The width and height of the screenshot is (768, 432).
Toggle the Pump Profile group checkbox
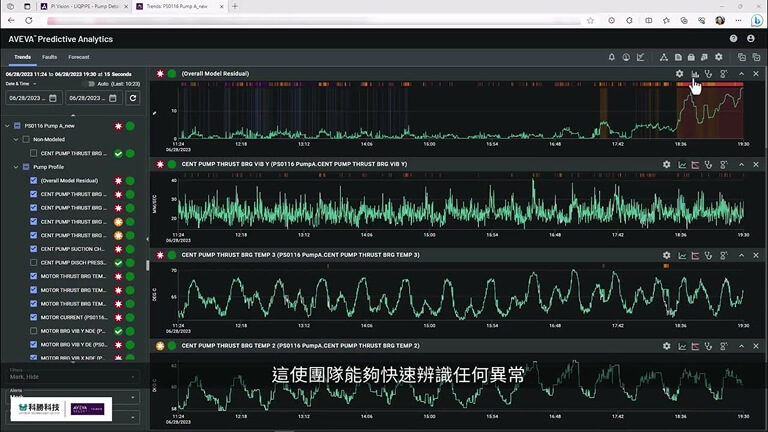(26, 167)
